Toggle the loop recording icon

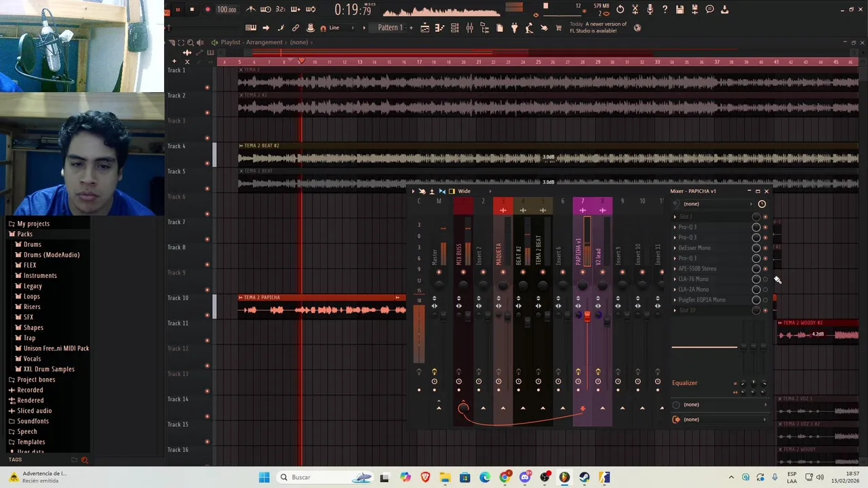tap(311, 9)
